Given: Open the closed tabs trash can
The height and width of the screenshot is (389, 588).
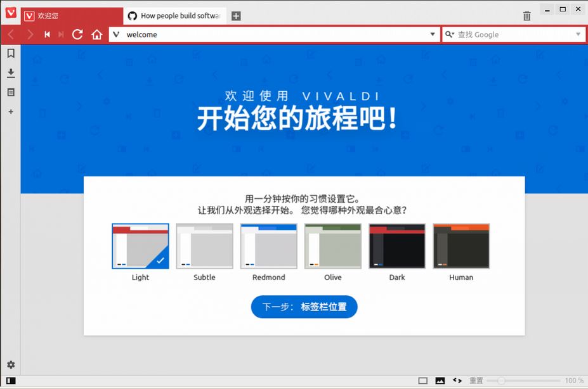Looking at the screenshot, I should (527, 16).
